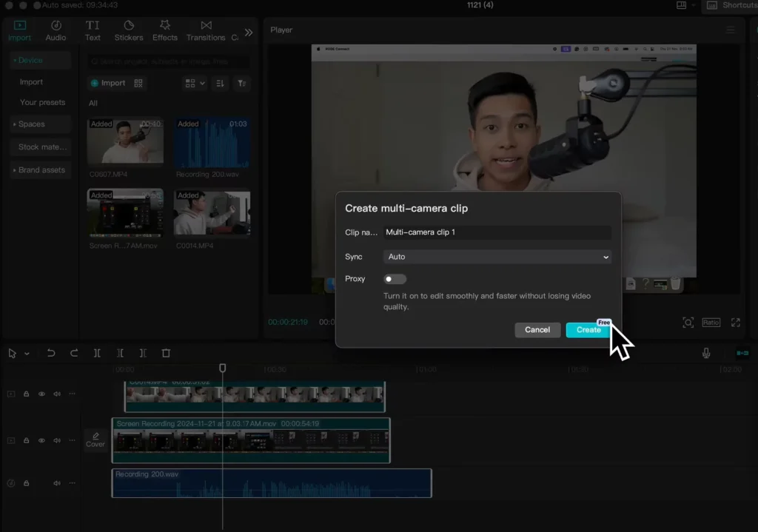Click the Redo icon
Viewport: 758px width, 532px height.
73,353
